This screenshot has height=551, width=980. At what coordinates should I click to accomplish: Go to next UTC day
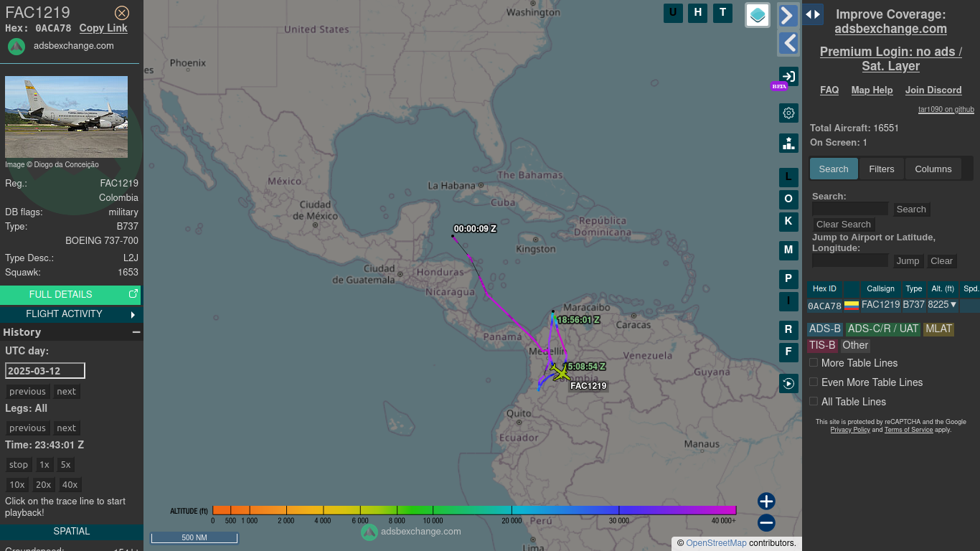(x=67, y=392)
